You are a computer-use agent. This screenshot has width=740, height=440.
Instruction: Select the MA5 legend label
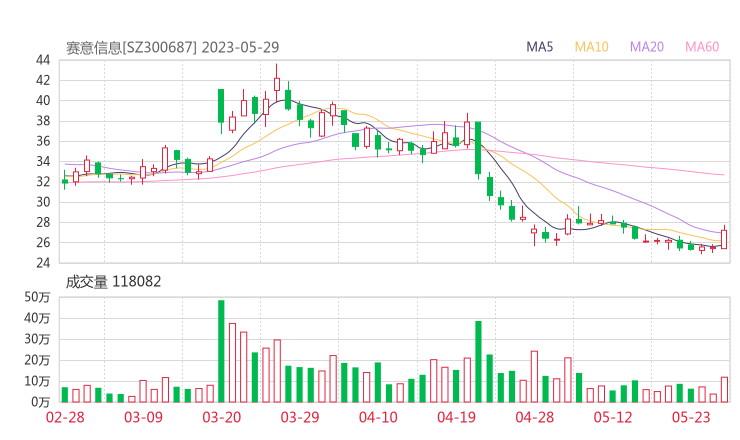pos(539,47)
